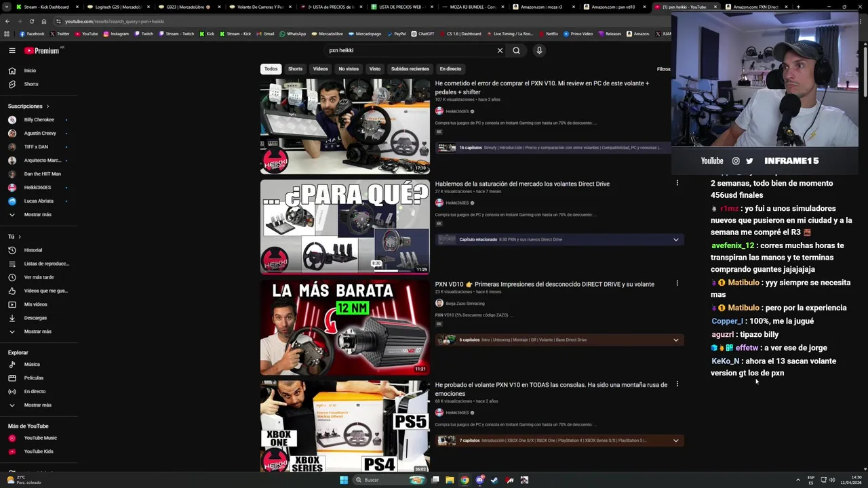The width and height of the screenshot is (868, 488).
Task: Open the LA MÁS BARATA 12 NM thumbnail
Action: (x=345, y=327)
